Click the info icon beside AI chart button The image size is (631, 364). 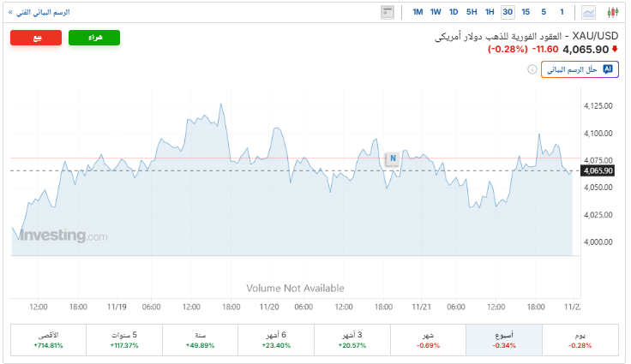[x=532, y=69]
